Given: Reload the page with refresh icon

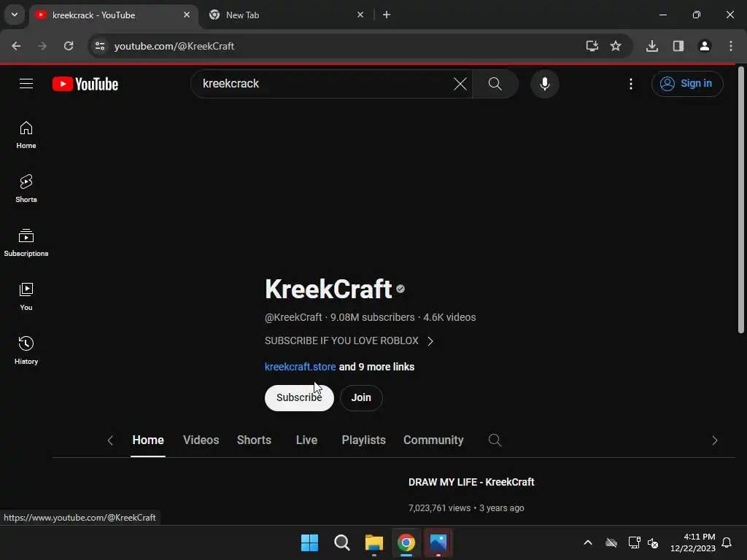Looking at the screenshot, I should [x=69, y=46].
